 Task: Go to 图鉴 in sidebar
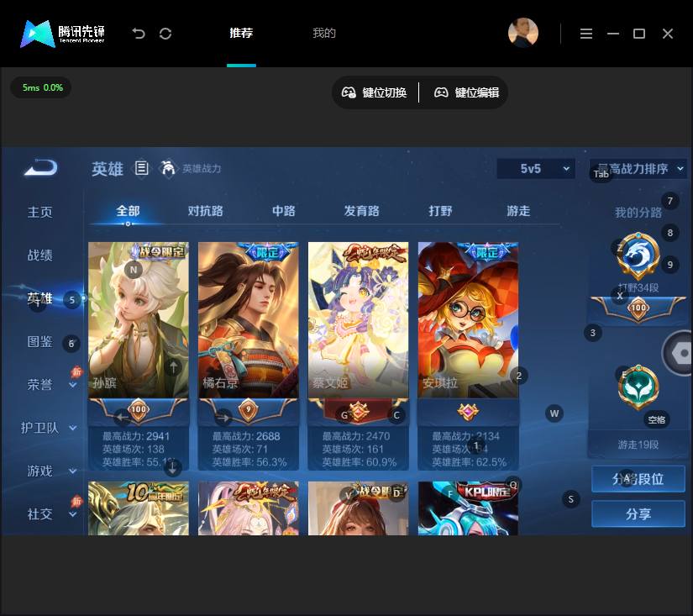39,342
